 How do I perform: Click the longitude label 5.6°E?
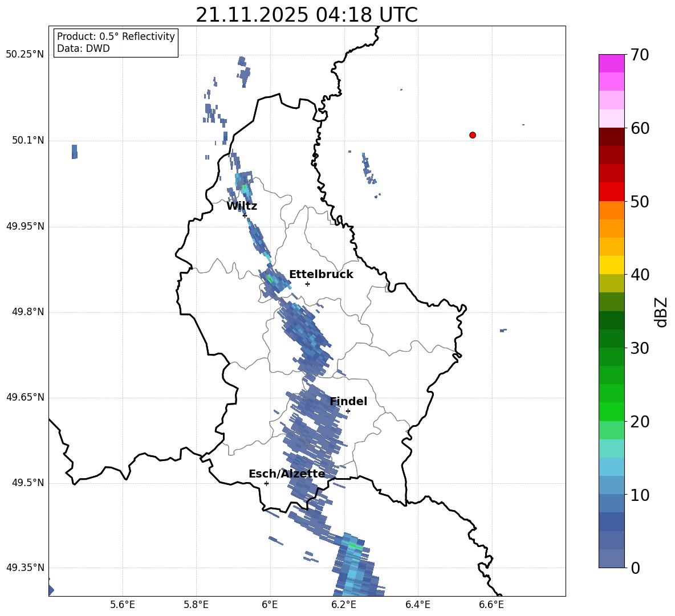tap(123, 605)
